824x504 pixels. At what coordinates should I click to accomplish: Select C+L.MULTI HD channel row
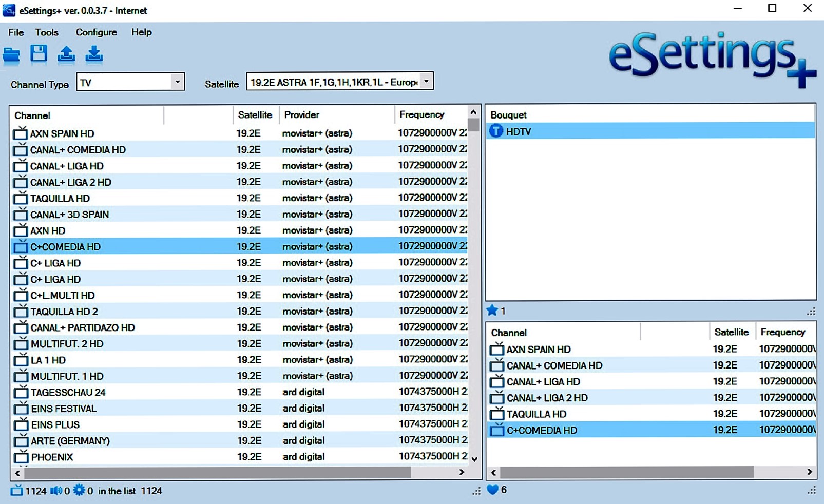239,295
